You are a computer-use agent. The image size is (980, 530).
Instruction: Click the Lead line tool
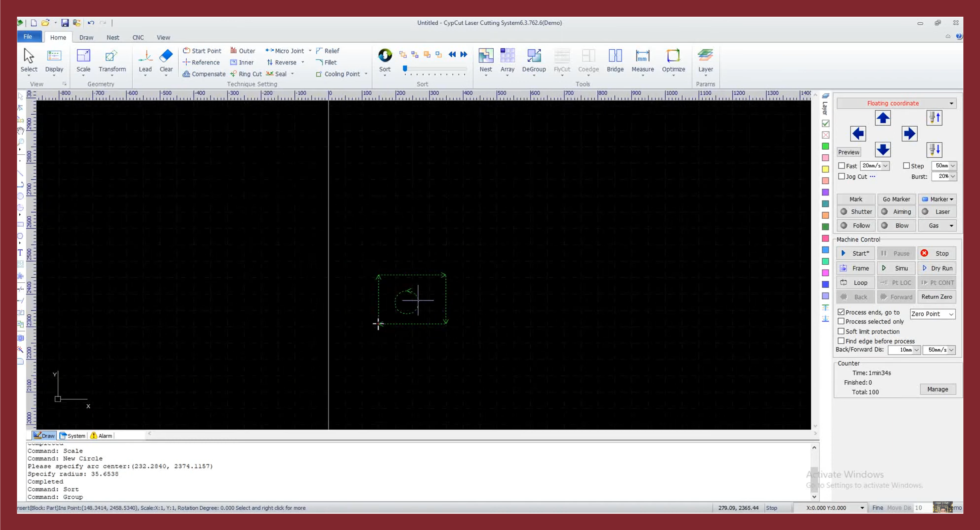145,56
